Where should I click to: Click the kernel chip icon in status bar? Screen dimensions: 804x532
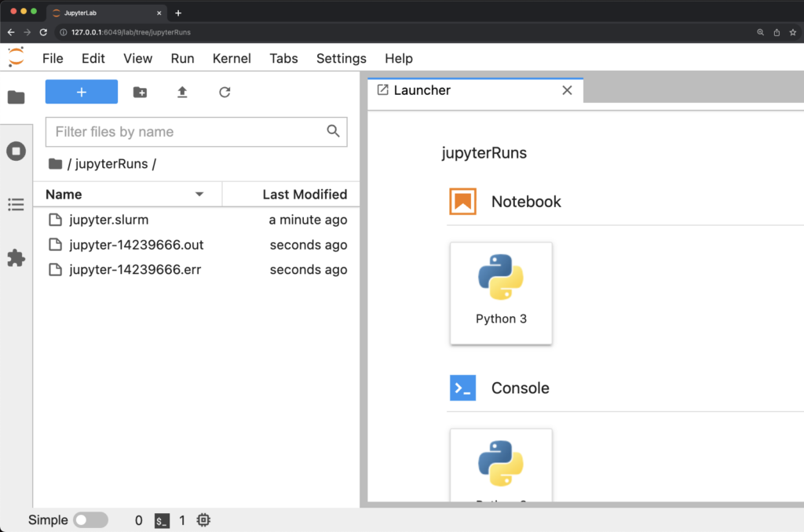[203, 520]
